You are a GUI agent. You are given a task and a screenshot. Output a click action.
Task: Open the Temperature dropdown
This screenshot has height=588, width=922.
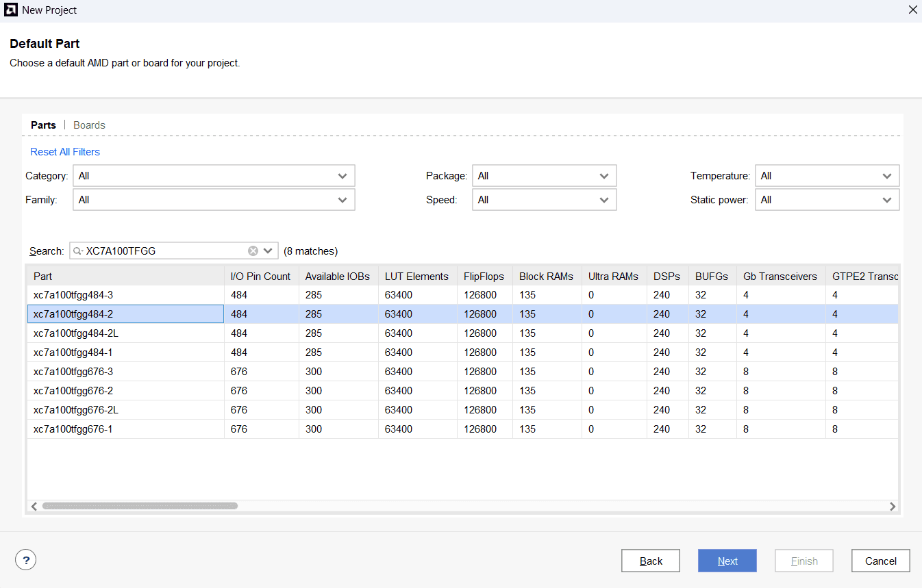[x=827, y=176]
